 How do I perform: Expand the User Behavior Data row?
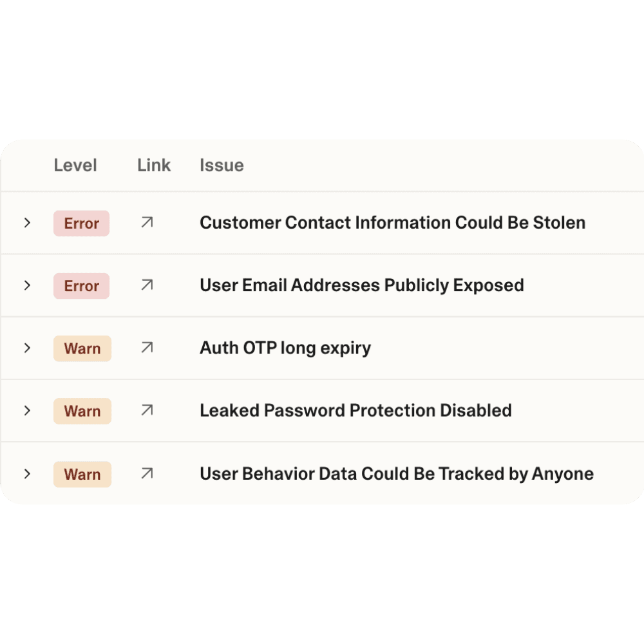click(27, 473)
